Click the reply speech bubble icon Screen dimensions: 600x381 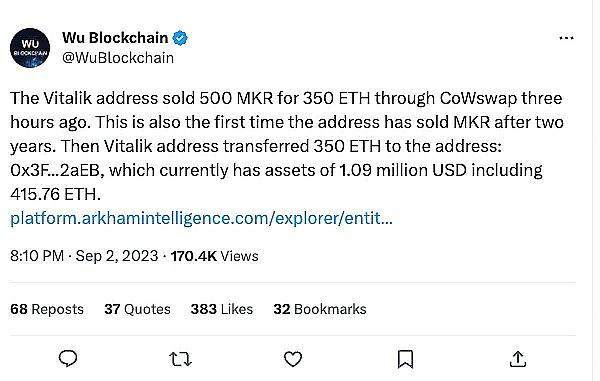(68, 359)
